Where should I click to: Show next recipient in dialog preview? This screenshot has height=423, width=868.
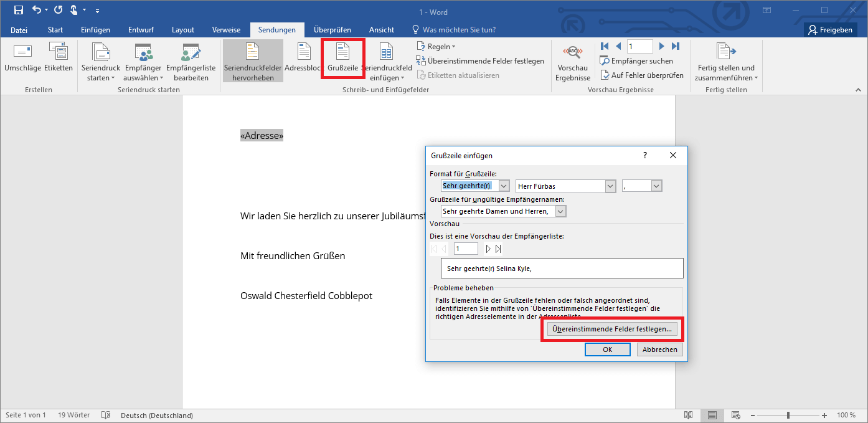point(489,249)
